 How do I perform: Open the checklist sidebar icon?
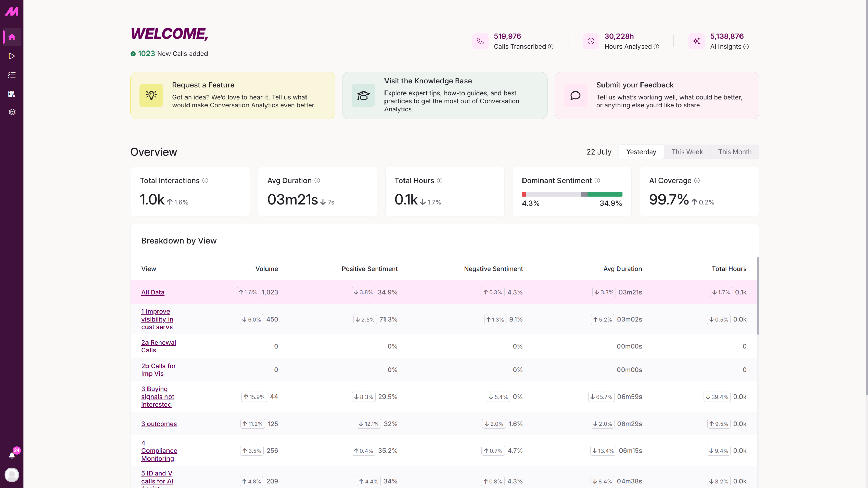pyautogui.click(x=12, y=75)
